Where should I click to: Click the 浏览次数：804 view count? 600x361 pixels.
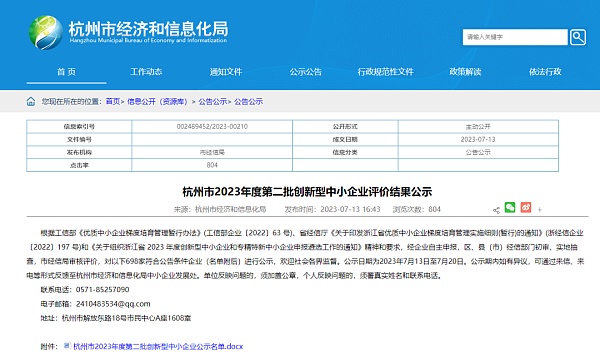(417, 209)
